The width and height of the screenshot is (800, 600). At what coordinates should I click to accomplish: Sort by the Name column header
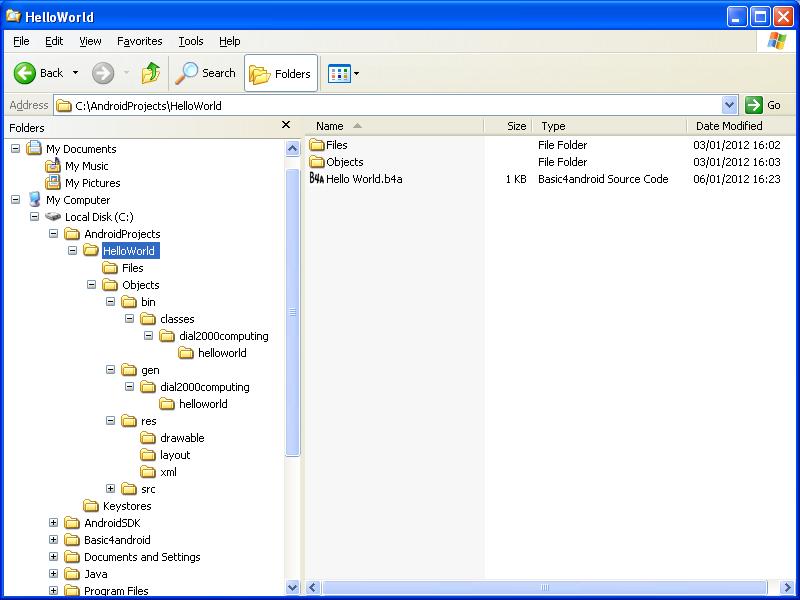[394, 126]
